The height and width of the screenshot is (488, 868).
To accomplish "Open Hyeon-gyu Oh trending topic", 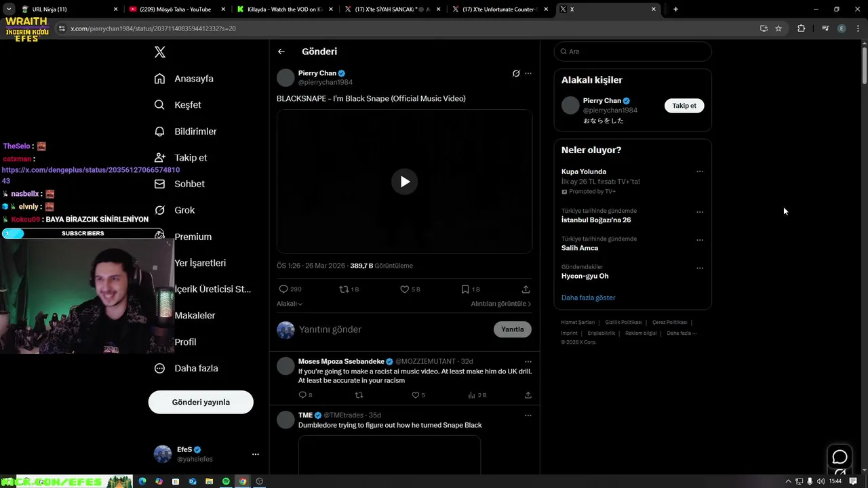I will point(585,276).
